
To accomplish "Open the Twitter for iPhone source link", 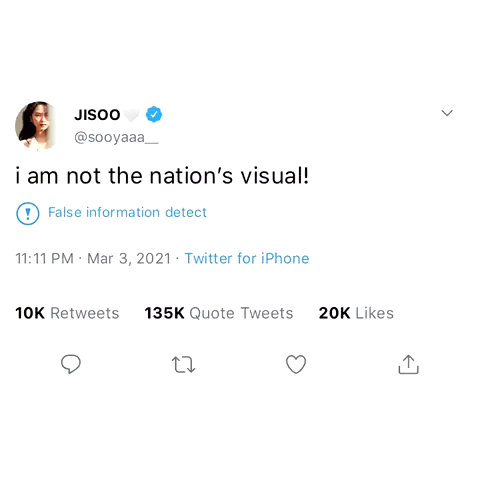I will 247,258.
